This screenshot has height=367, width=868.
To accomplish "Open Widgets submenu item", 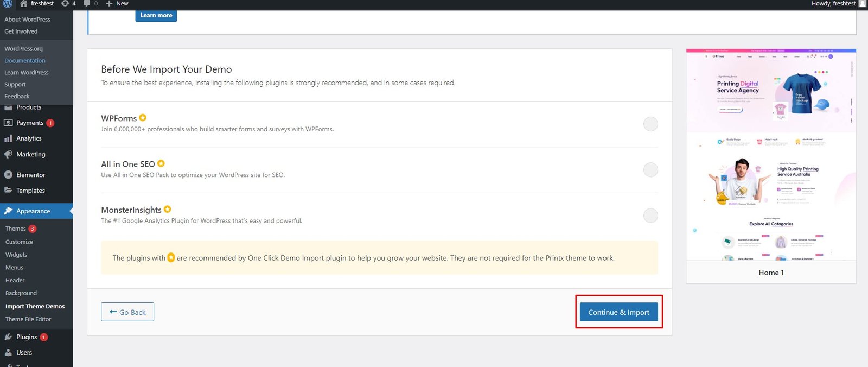I will (x=16, y=255).
